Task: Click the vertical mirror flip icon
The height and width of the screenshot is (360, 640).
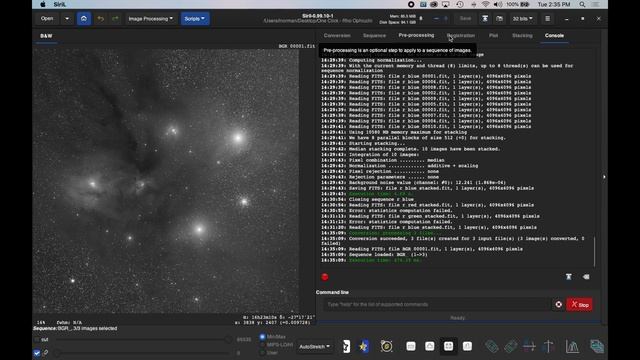Action: click(x=548, y=347)
